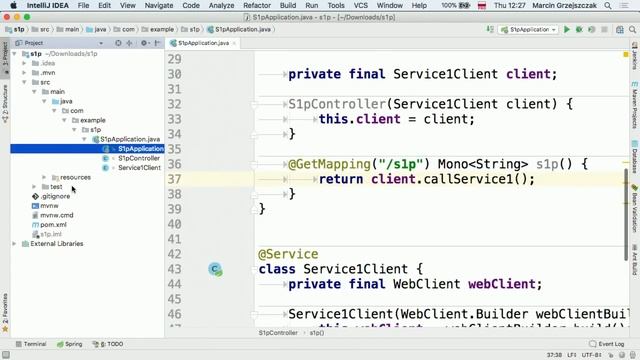The image size is (640, 360).
Task: Collapse all icon in Project panel
Action: pos(129,43)
